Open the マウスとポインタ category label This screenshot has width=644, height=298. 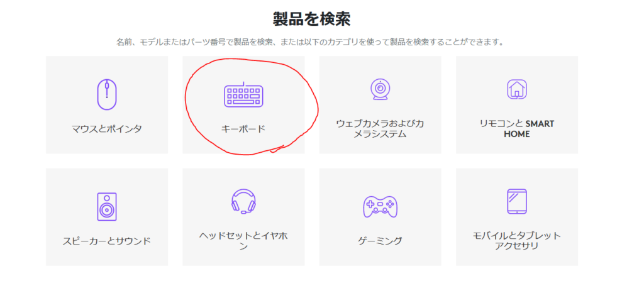tap(107, 129)
